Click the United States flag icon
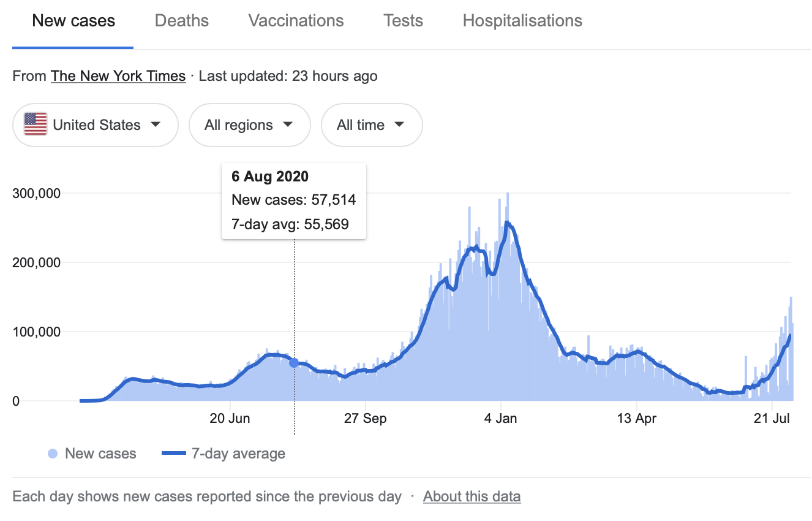Screen dimensions: 812x521 pos(36,125)
